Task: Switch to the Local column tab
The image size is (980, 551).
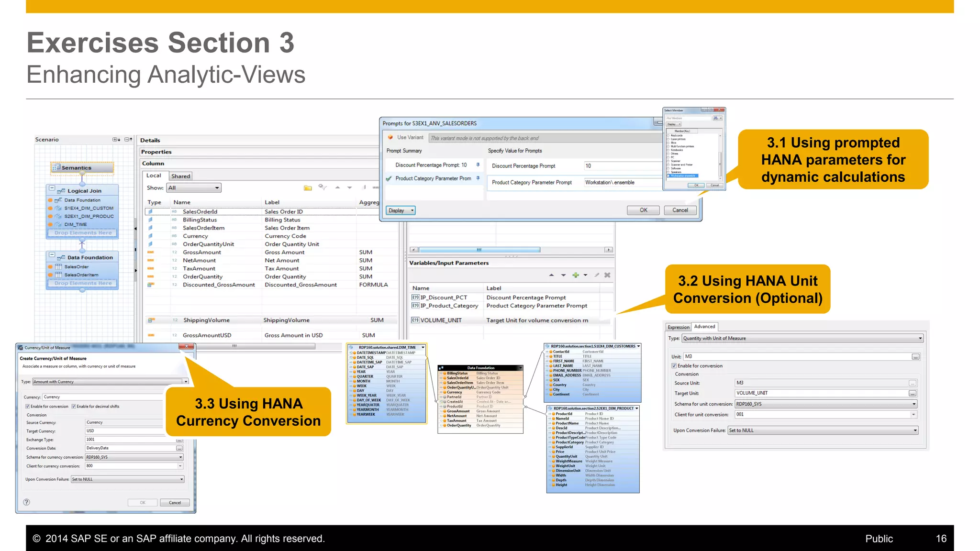Action: pos(154,176)
